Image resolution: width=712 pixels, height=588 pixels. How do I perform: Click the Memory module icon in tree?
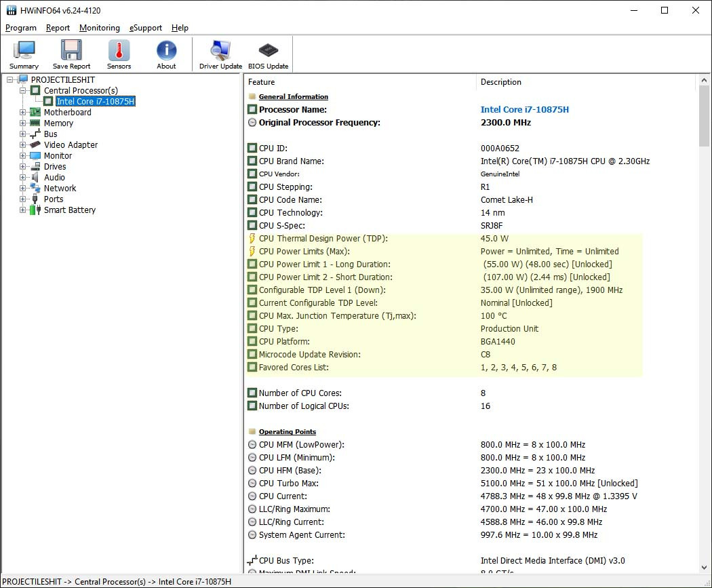click(x=35, y=123)
